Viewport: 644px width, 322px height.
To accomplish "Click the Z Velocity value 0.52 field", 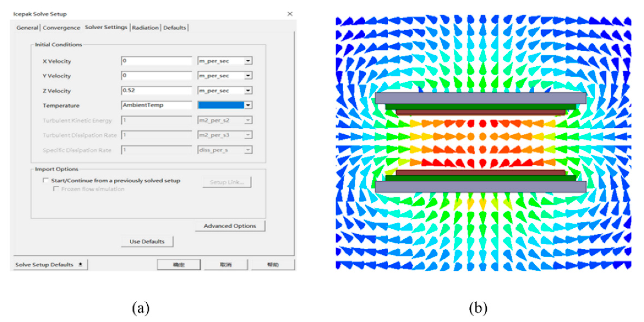I will (x=157, y=90).
